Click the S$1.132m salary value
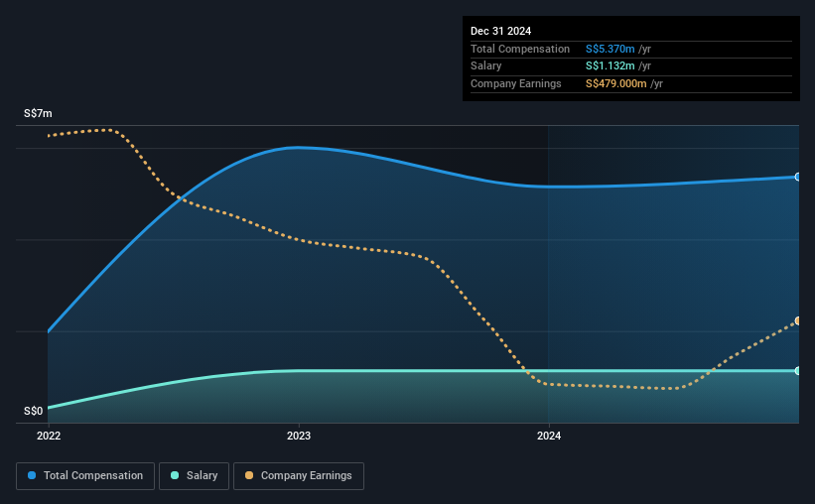 point(610,66)
